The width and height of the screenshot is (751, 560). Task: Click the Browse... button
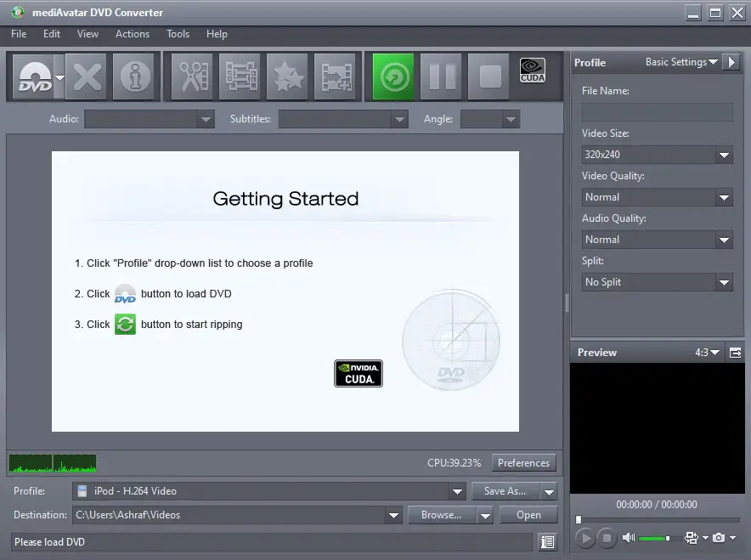pyautogui.click(x=441, y=515)
